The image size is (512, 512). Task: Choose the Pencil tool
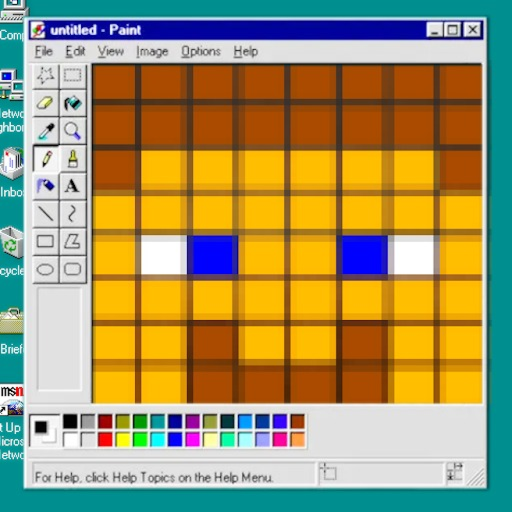[46, 158]
